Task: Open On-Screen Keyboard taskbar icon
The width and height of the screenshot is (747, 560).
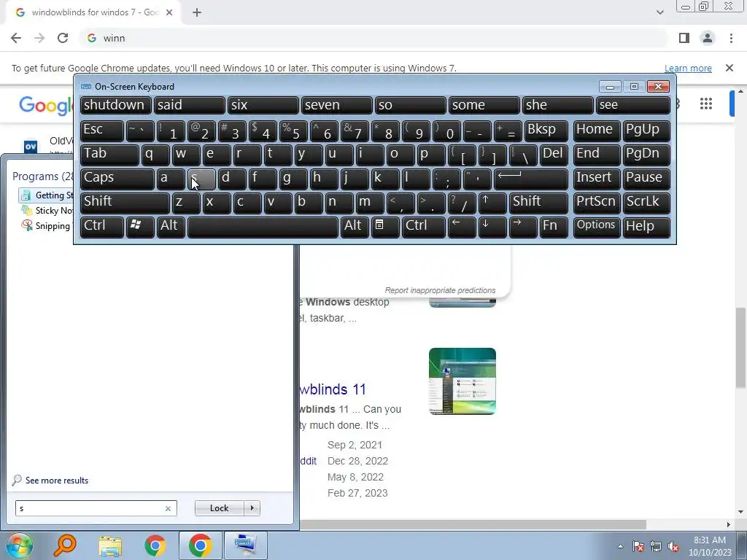Action: 245,545
